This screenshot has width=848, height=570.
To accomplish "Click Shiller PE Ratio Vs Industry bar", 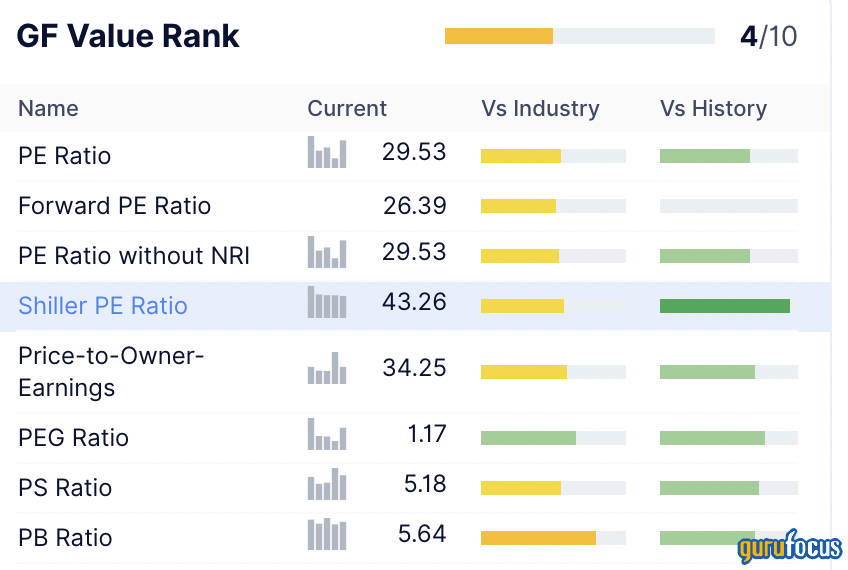I will 553,306.
